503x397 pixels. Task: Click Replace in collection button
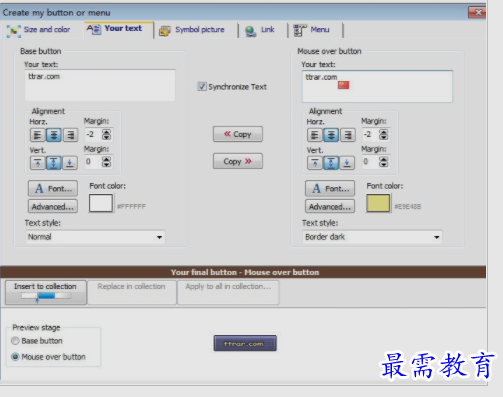[132, 292]
